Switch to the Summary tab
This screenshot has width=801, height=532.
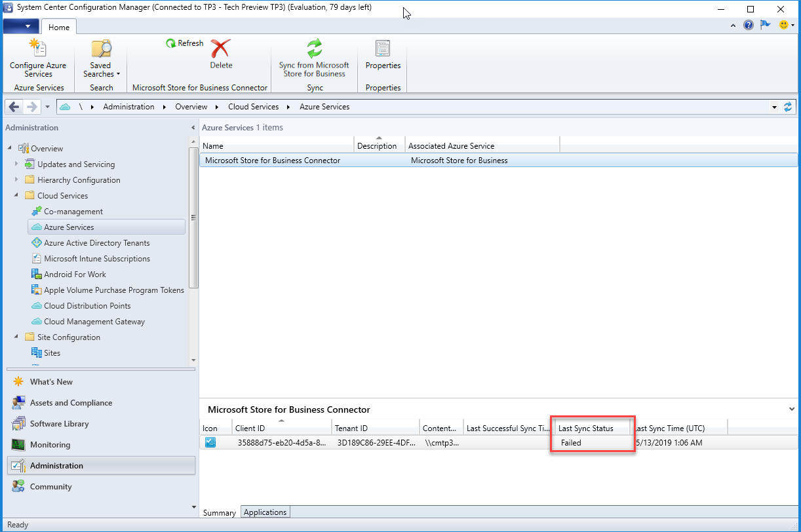tap(219, 513)
